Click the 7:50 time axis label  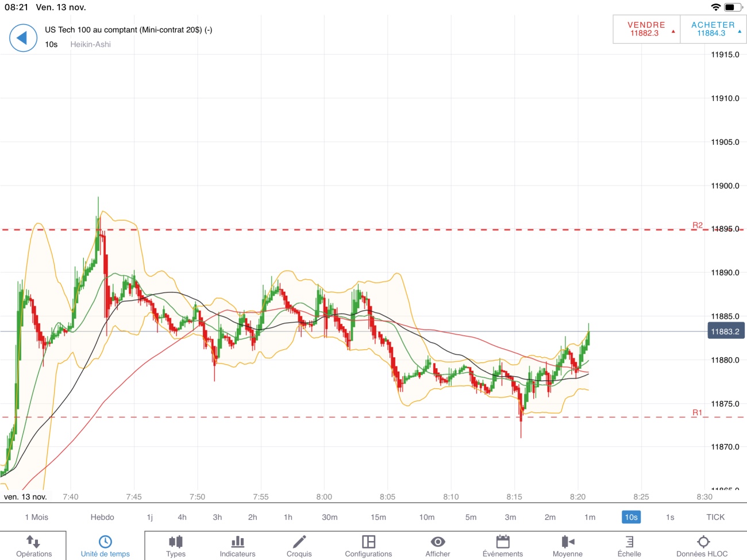(197, 497)
